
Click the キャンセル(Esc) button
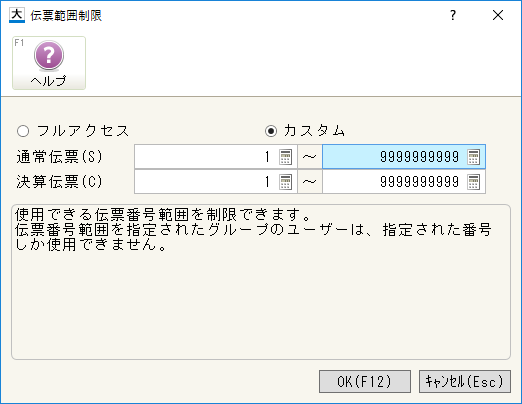click(x=465, y=381)
